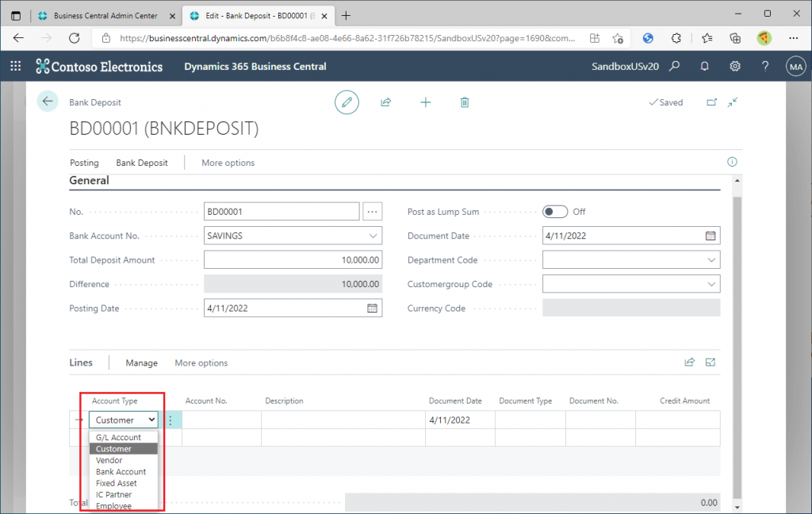Click the No. input field

click(x=282, y=212)
